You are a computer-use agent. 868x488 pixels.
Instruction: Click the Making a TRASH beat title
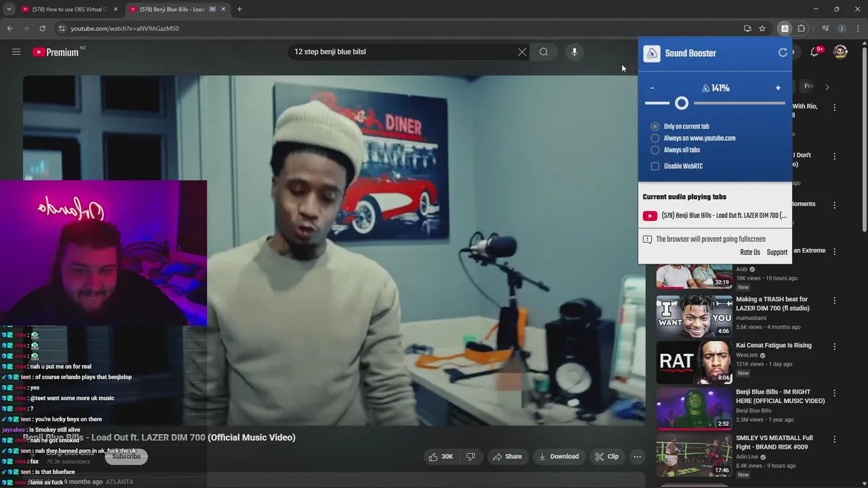(772, 304)
